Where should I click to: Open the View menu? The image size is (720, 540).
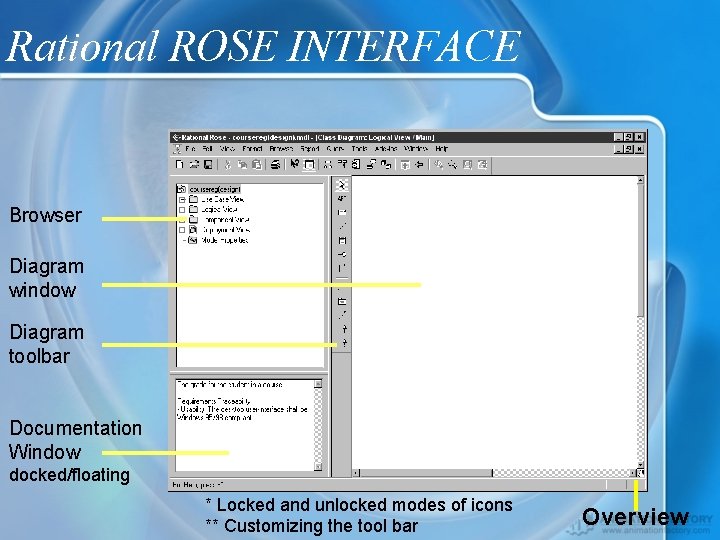227,149
